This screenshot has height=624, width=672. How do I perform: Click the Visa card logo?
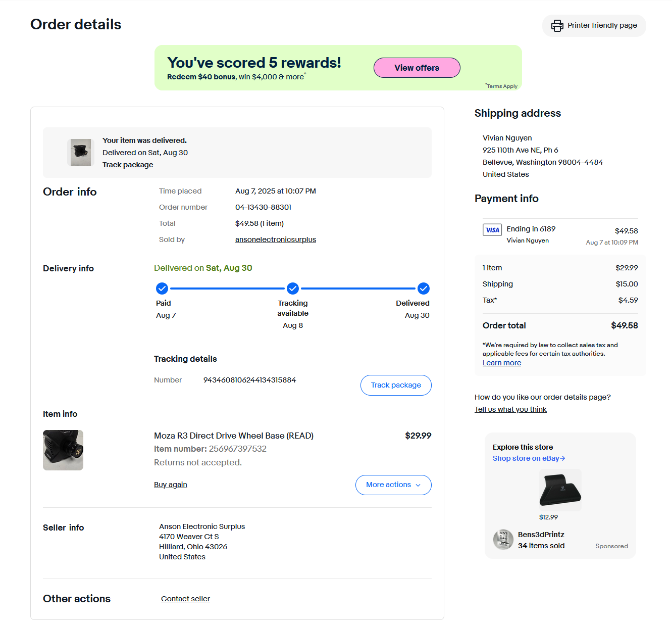(x=492, y=230)
